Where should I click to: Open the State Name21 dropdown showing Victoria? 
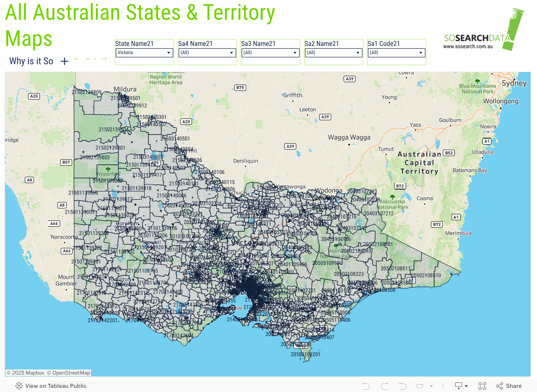click(x=144, y=52)
